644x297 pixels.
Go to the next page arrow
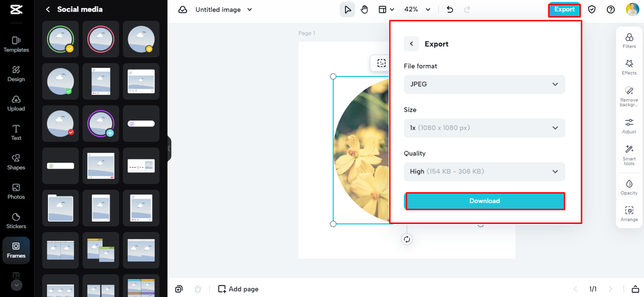tap(611, 289)
